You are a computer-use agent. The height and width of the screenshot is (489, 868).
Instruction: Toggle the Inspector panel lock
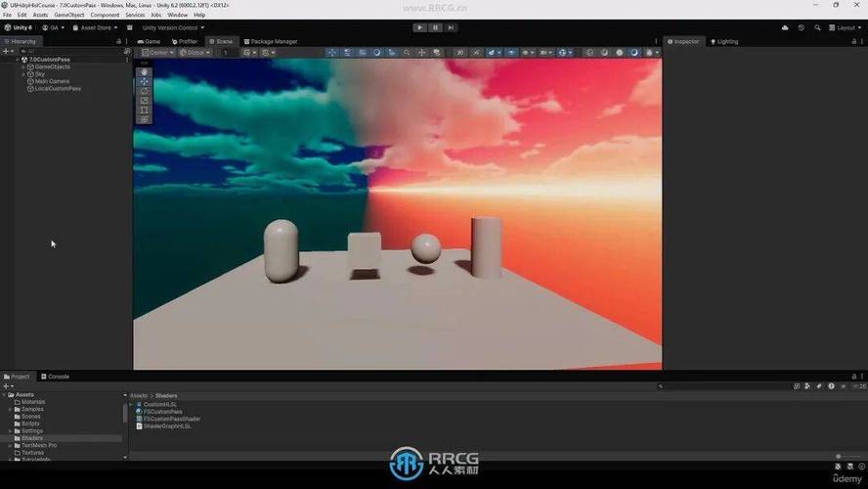click(853, 41)
